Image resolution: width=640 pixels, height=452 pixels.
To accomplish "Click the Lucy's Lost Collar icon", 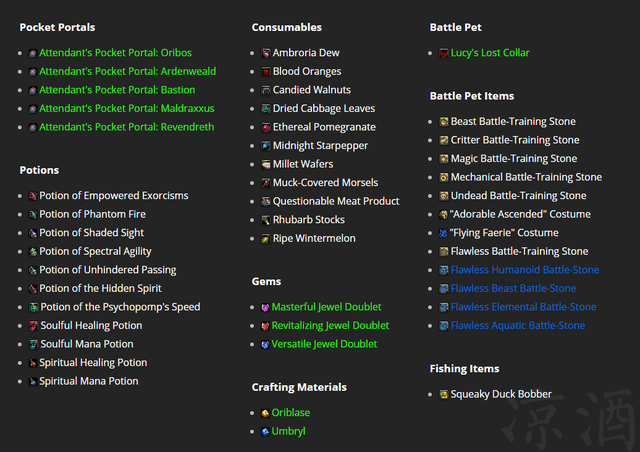I will click(443, 53).
